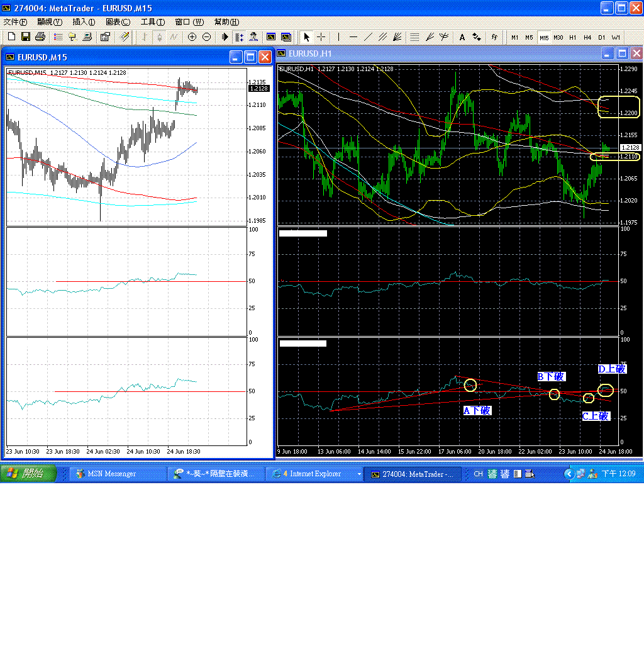Select the text label A tool
Screen dimensions: 644x648
point(462,36)
